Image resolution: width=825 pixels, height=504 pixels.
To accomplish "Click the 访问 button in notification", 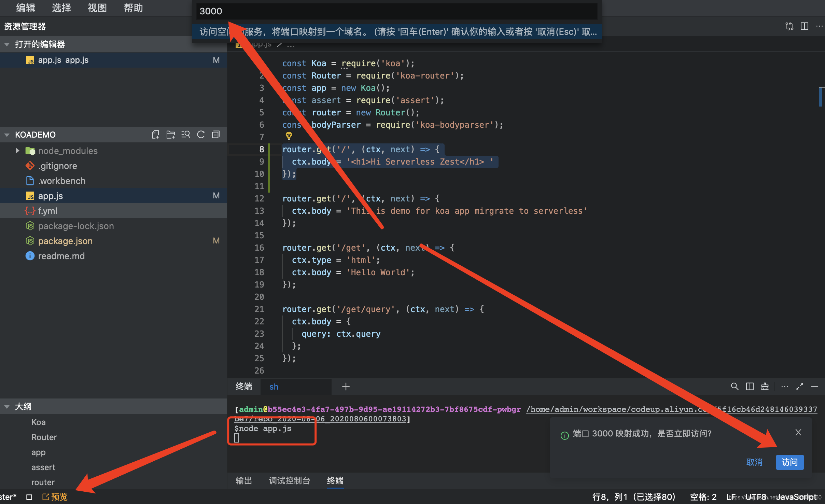I will [x=789, y=462].
